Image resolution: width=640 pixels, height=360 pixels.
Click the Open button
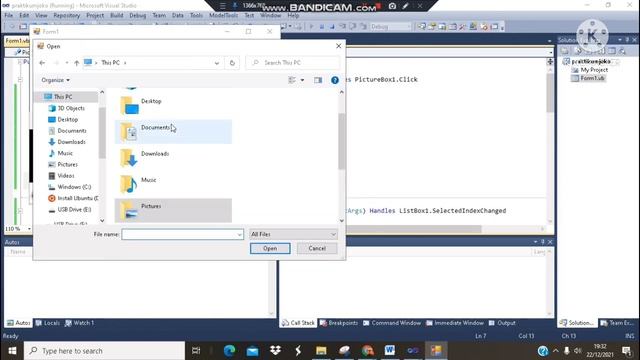[x=270, y=248]
